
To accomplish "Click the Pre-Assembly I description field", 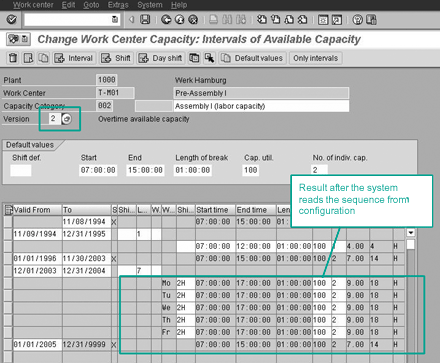I will coord(261,93).
